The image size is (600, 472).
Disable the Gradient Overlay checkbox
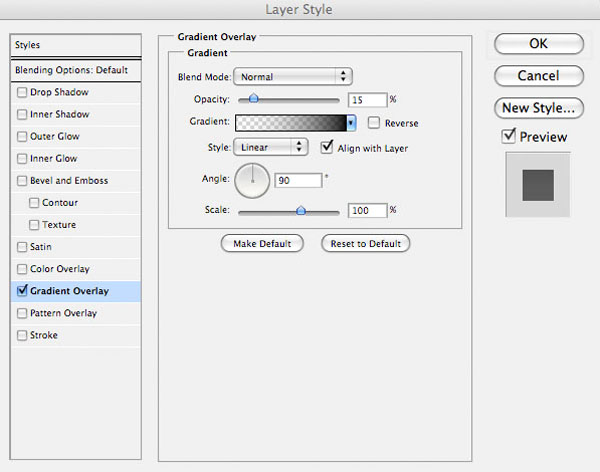pos(22,291)
